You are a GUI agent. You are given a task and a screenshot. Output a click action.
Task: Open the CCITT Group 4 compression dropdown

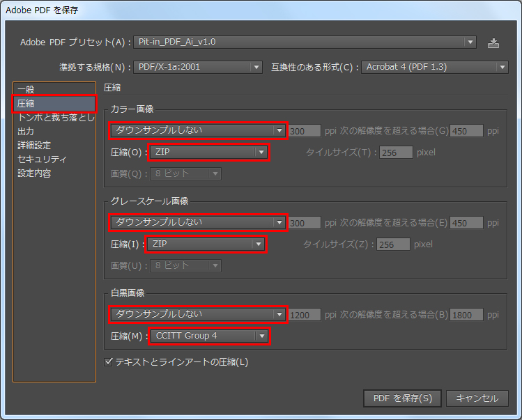pyautogui.click(x=209, y=336)
